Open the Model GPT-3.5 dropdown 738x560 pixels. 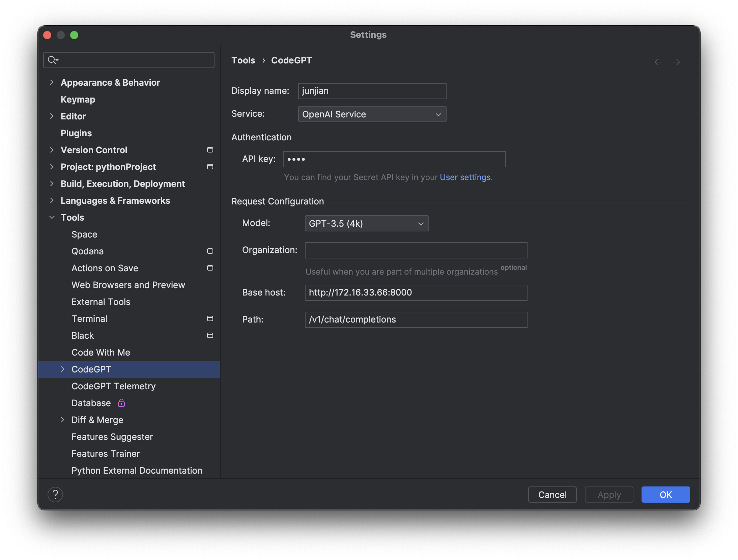tap(367, 223)
